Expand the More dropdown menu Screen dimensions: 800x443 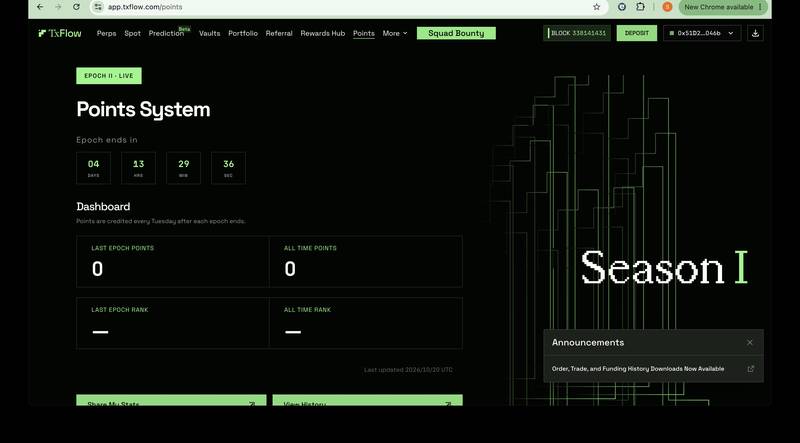395,33
